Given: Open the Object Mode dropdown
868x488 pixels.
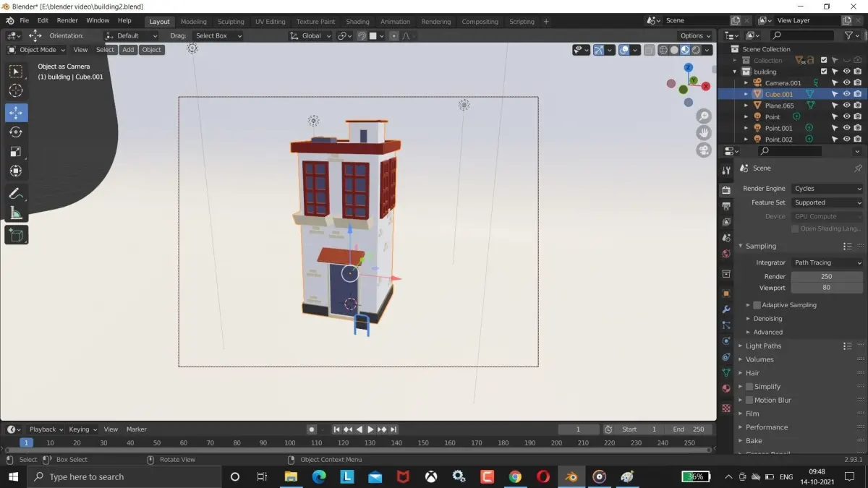Looking at the screenshot, I should click(x=35, y=50).
